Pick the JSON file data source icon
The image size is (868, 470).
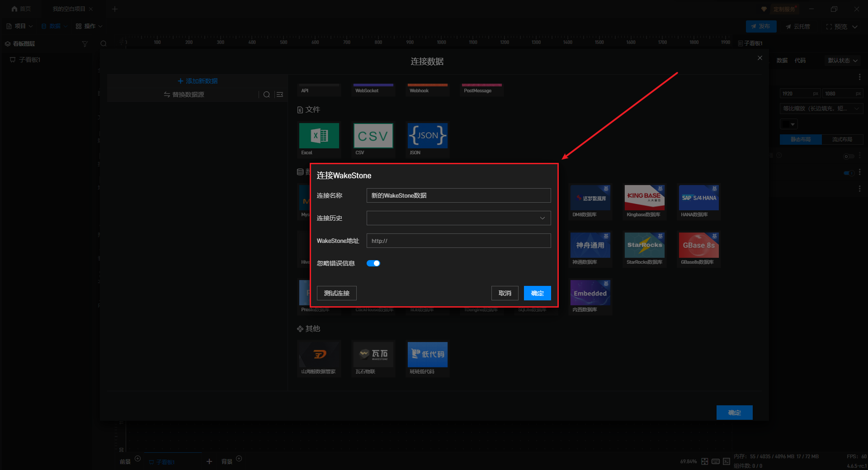(x=427, y=136)
